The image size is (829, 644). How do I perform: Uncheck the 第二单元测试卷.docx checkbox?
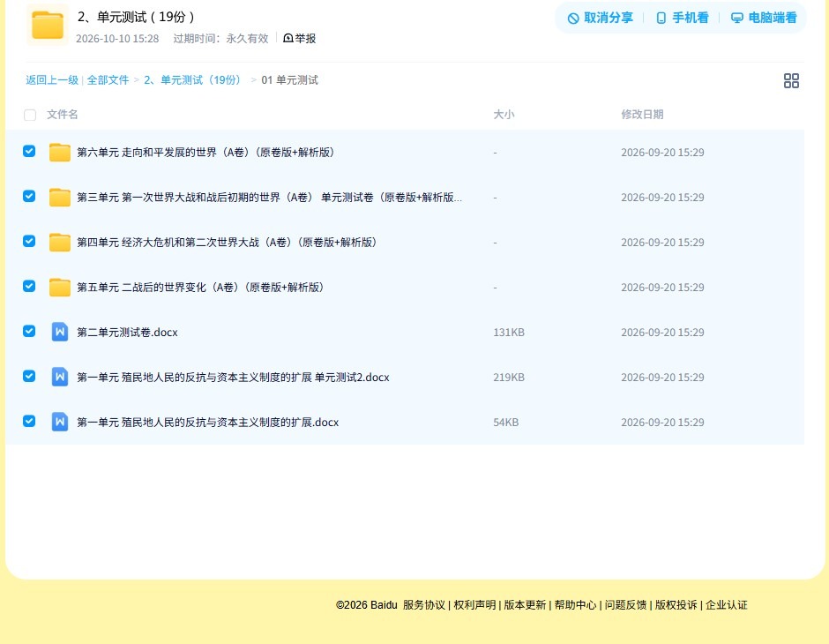point(29,331)
